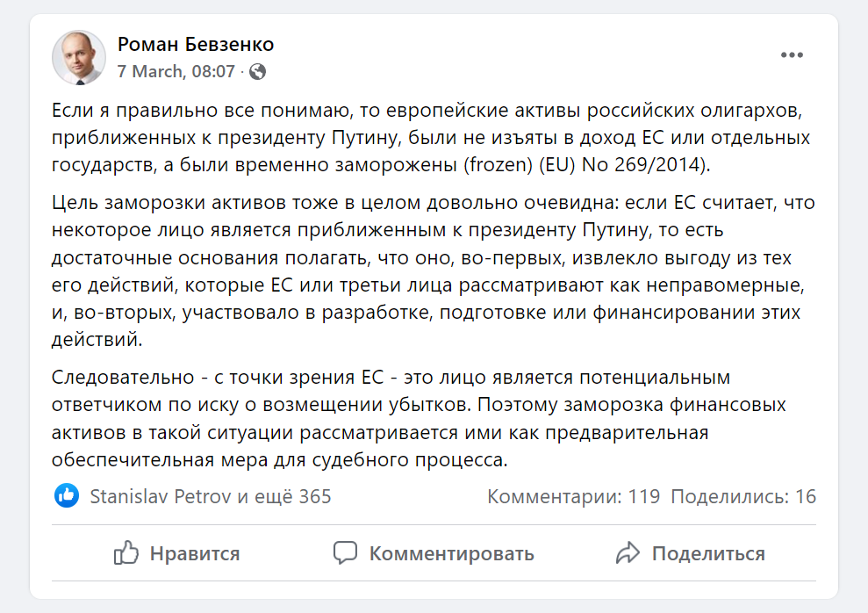This screenshot has width=868, height=613.
Task: Open the Комментарии: 119 comments count
Action: (573, 497)
